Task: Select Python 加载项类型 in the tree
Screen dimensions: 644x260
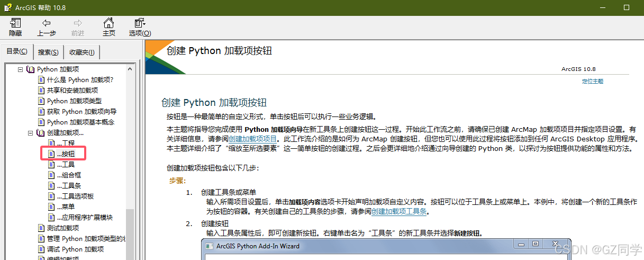Action: coord(74,101)
